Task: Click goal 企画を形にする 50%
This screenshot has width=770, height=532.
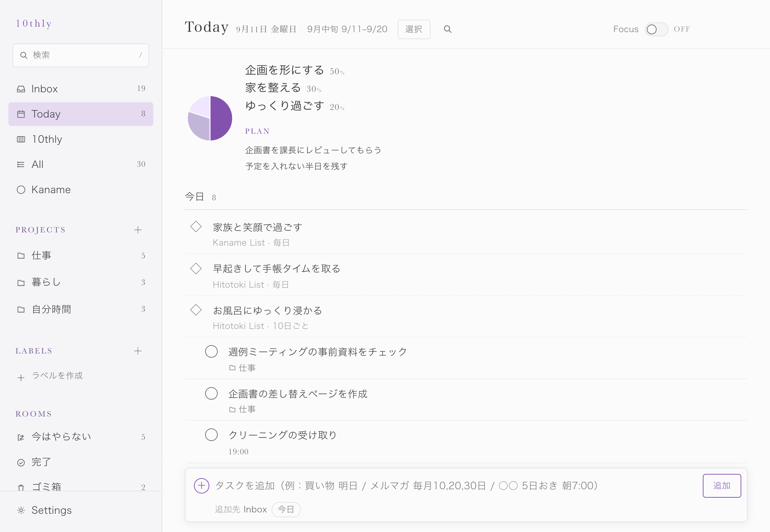Action: click(x=295, y=70)
